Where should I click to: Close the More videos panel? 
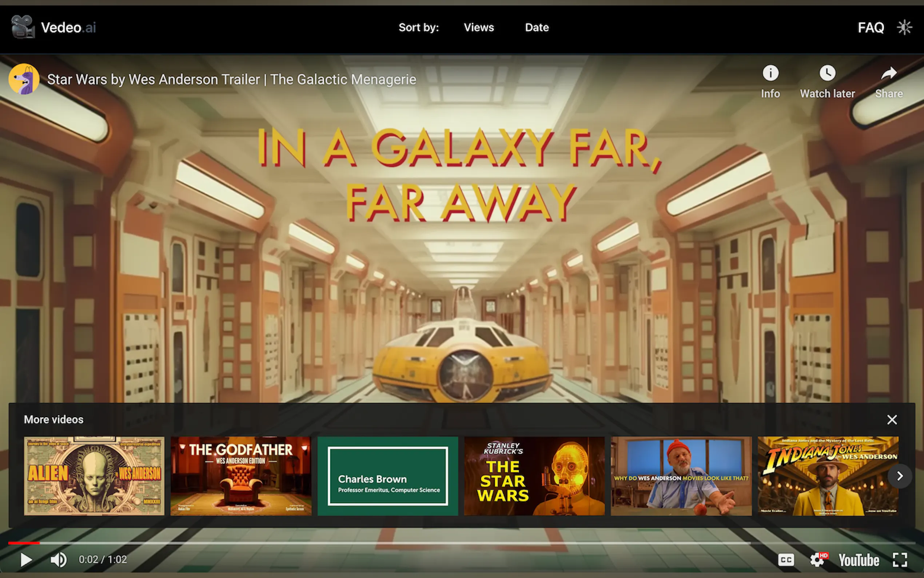[x=892, y=420]
